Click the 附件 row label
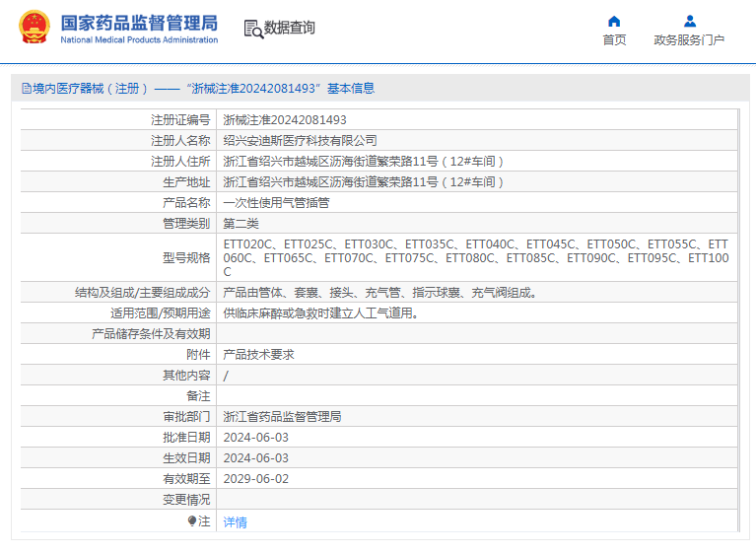The width and height of the screenshot is (756, 554). 198,355
